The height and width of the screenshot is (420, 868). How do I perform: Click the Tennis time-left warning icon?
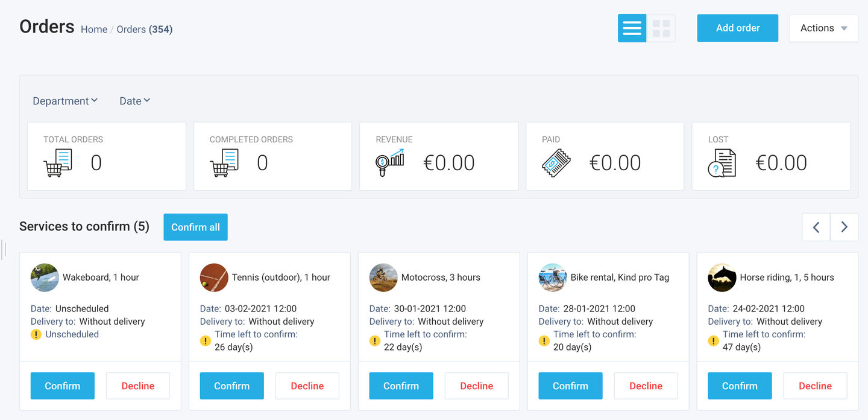click(x=206, y=341)
